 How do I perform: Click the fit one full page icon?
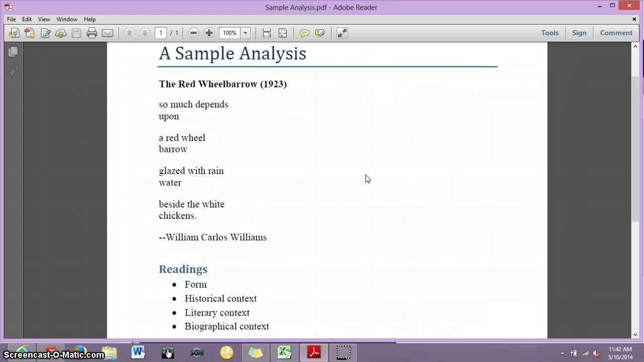tap(283, 33)
